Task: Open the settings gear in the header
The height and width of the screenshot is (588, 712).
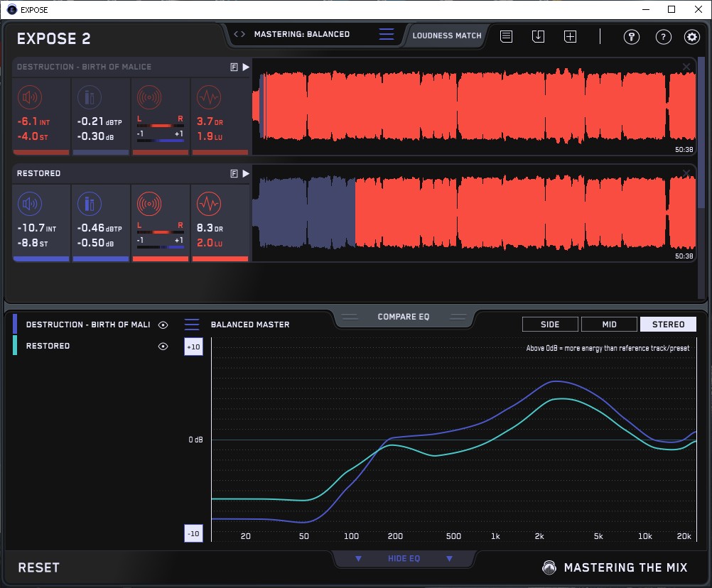Action: tap(691, 37)
